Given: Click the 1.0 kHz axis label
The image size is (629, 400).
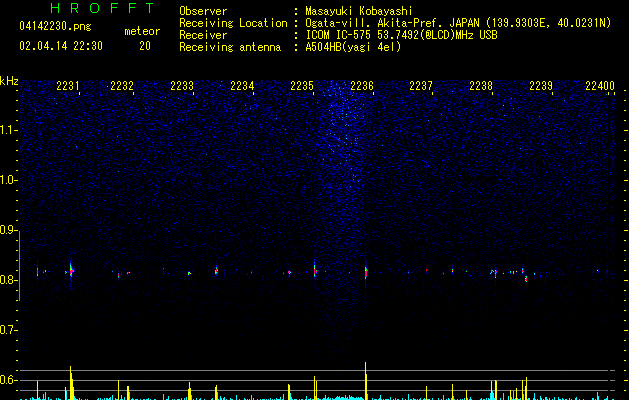Looking at the screenshot, I should point(9,180).
